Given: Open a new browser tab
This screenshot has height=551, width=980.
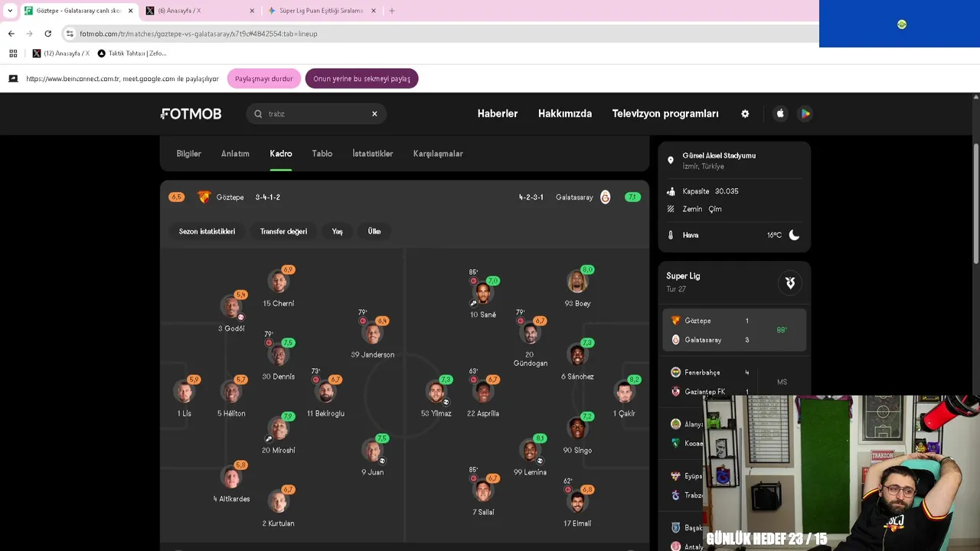Looking at the screenshot, I should pyautogui.click(x=392, y=11).
